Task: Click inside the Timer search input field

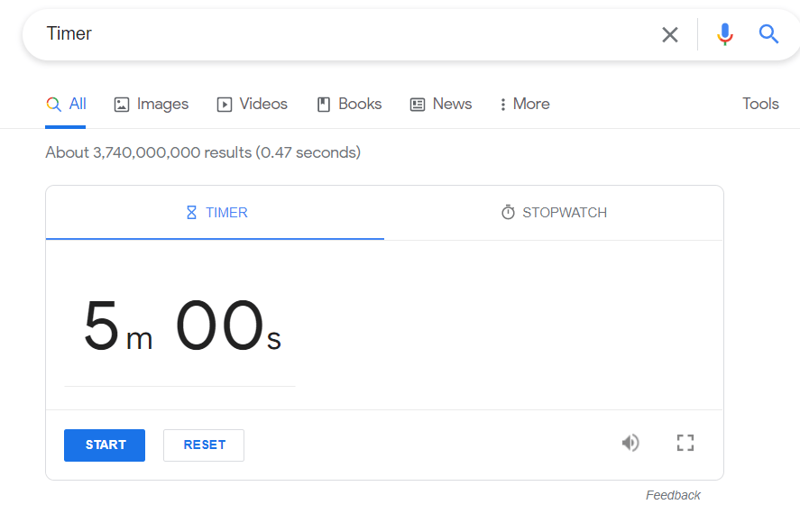Action: [x=271, y=34]
